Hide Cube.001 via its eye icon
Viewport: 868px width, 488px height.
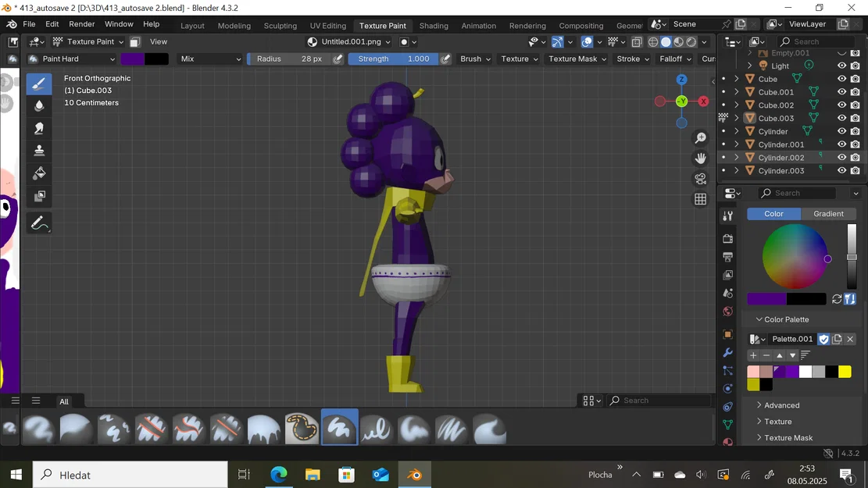tap(841, 92)
